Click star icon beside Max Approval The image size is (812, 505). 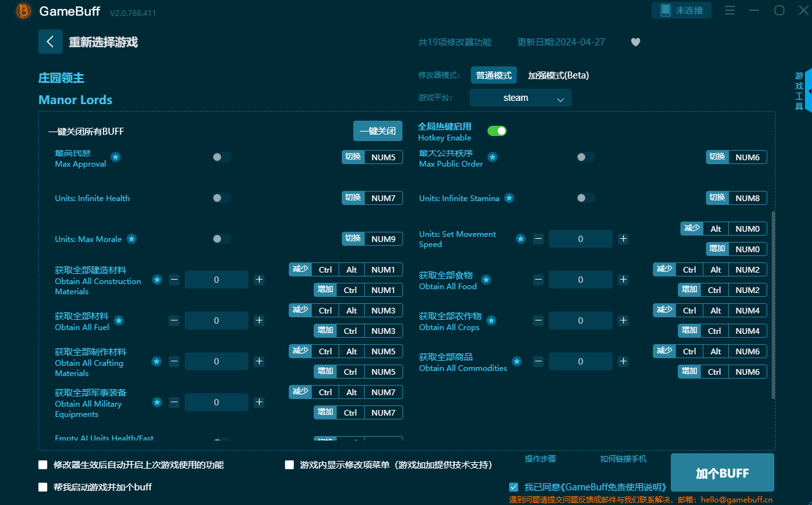click(116, 157)
